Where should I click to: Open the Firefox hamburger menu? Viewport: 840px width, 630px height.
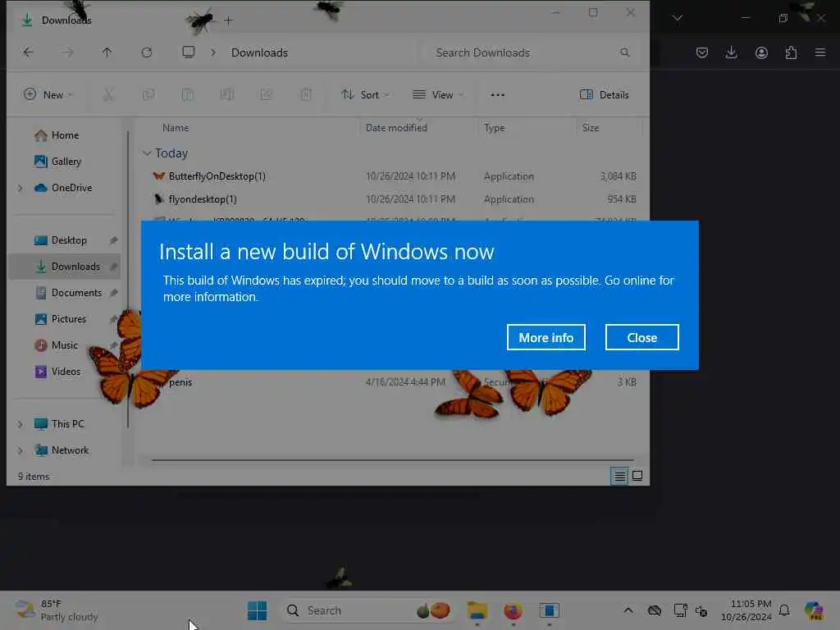tap(820, 52)
